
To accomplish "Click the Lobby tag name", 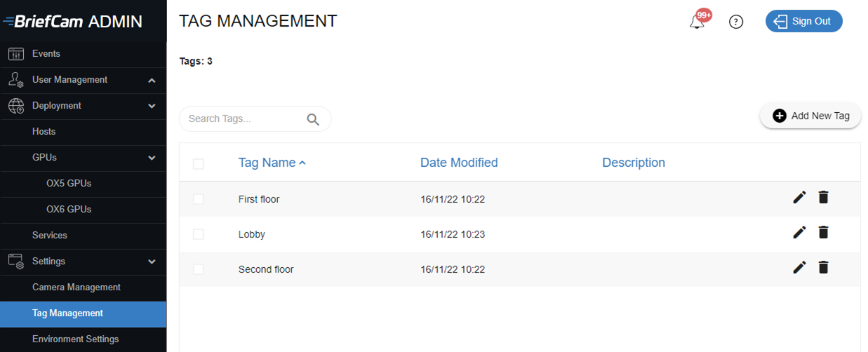I will tap(252, 234).
